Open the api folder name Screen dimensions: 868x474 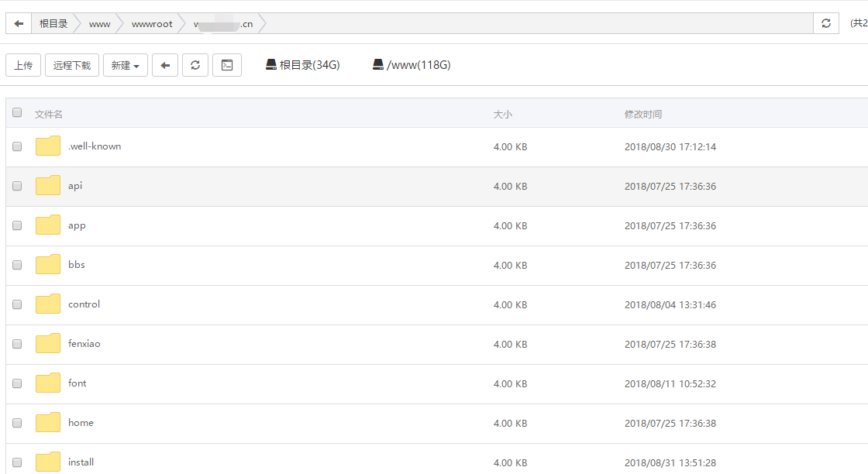click(x=75, y=186)
